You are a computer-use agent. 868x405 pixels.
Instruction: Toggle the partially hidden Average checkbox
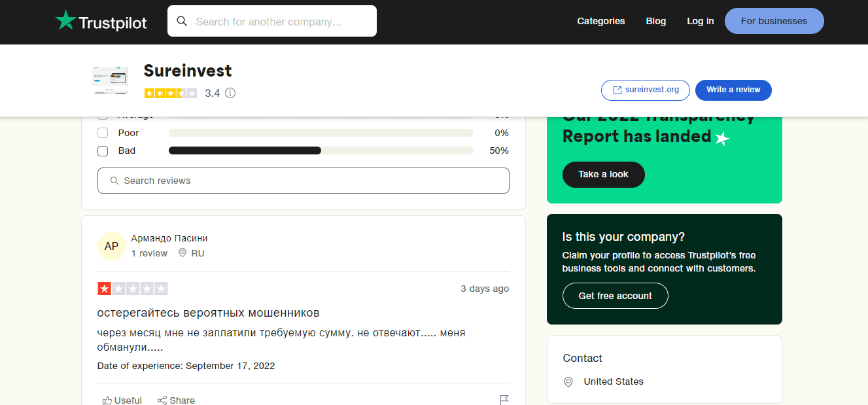pos(103,117)
